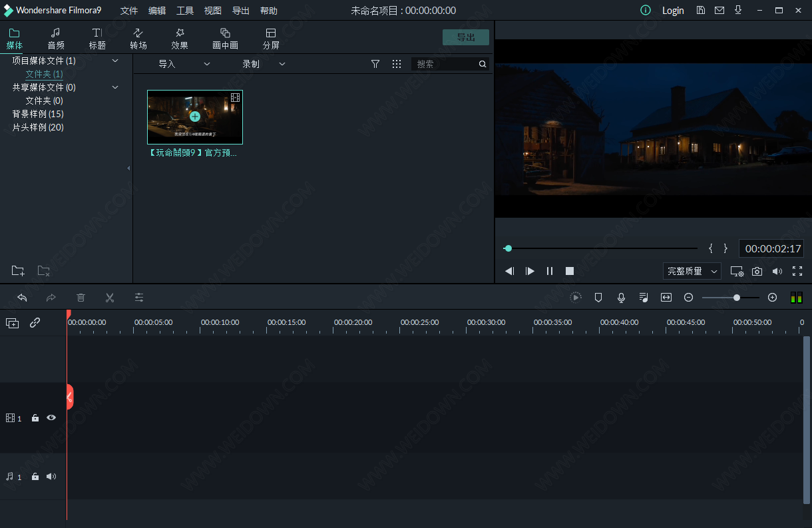812x528 pixels.
Task: Click the zoom-to-fit timeline icon
Action: coord(666,298)
